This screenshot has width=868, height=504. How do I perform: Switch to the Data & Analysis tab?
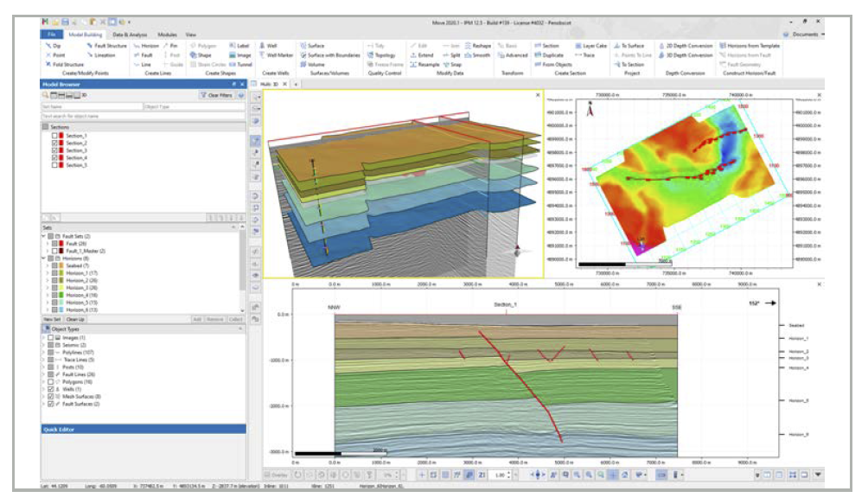click(x=131, y=34)
